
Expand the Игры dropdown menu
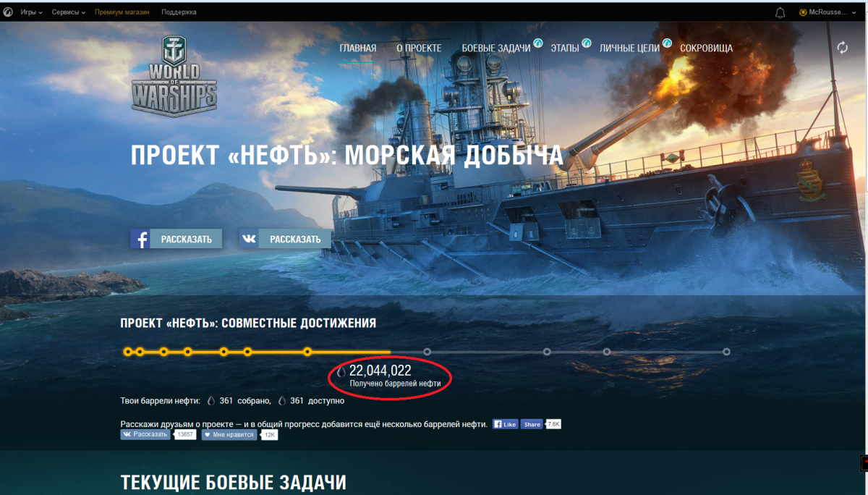[31, 12]
